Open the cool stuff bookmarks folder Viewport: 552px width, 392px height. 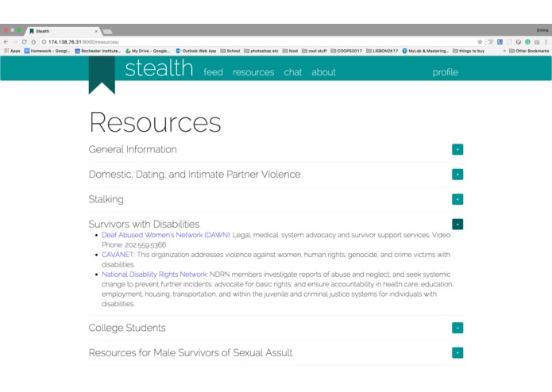coord(315,51)
